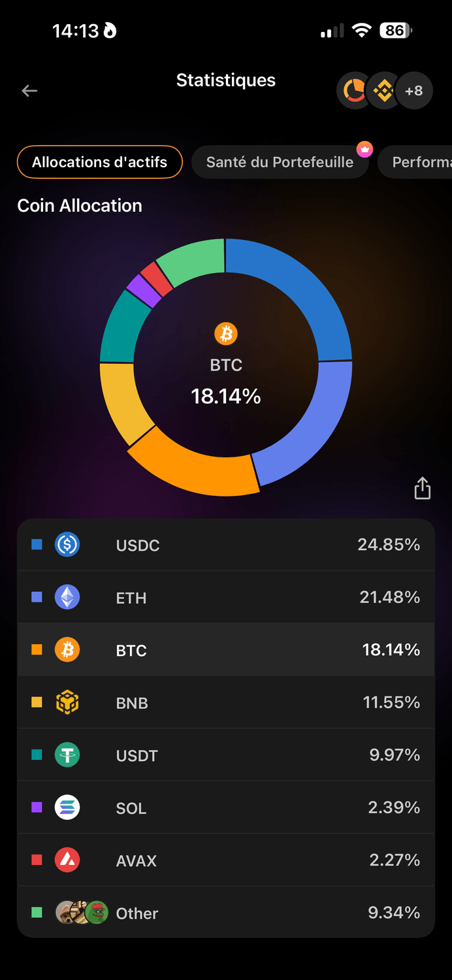This screenshot has height=980, width=452.
Task: Open the +8 connected portfolios badge
Action: (414, 91)
